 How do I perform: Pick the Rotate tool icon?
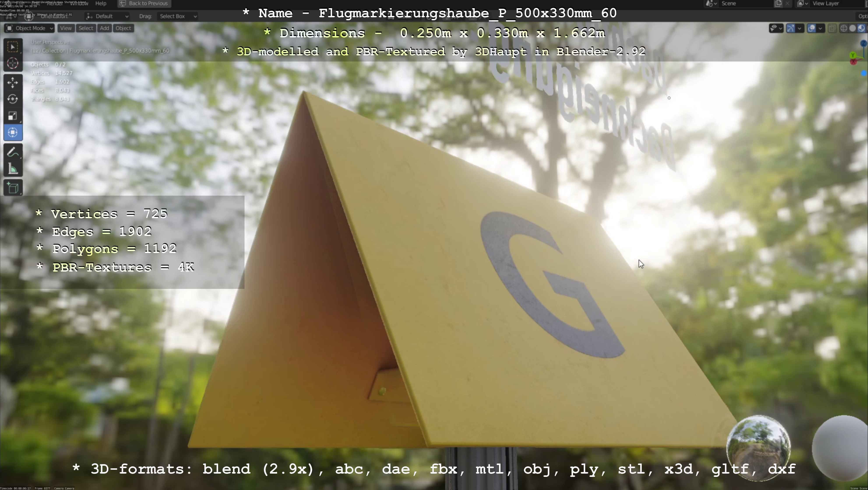click(13, 99)
